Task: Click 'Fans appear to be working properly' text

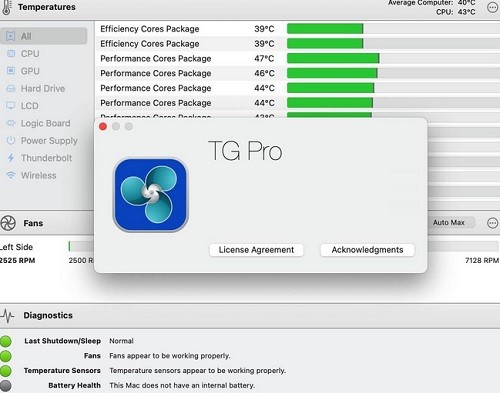Action: click(170, 356)
